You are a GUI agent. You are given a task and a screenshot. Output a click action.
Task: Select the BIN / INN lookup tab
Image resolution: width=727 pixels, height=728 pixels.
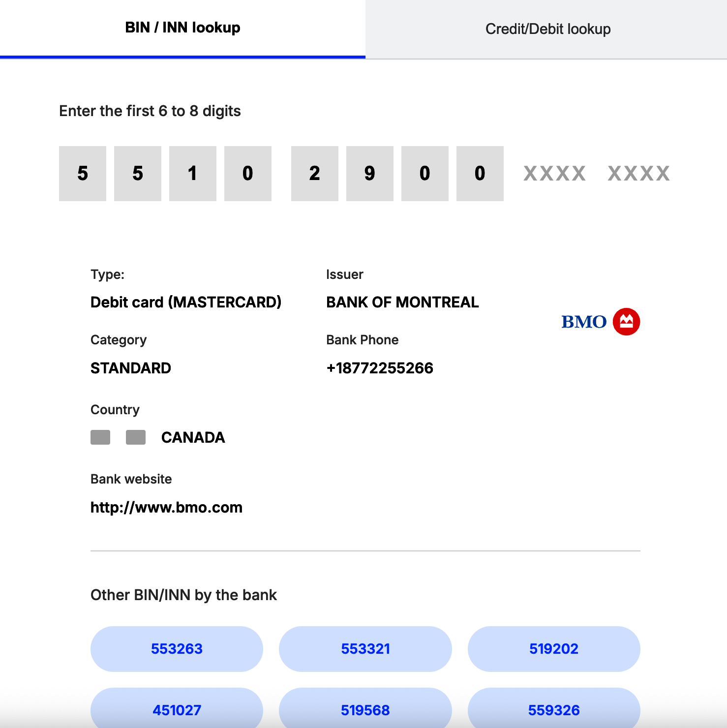pyautogui.click(x=182, y=28)
